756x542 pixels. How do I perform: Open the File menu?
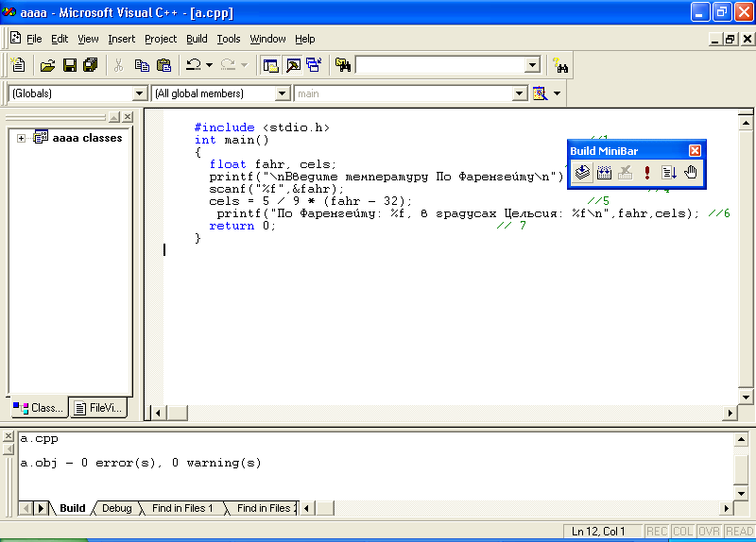coord(34,39)
